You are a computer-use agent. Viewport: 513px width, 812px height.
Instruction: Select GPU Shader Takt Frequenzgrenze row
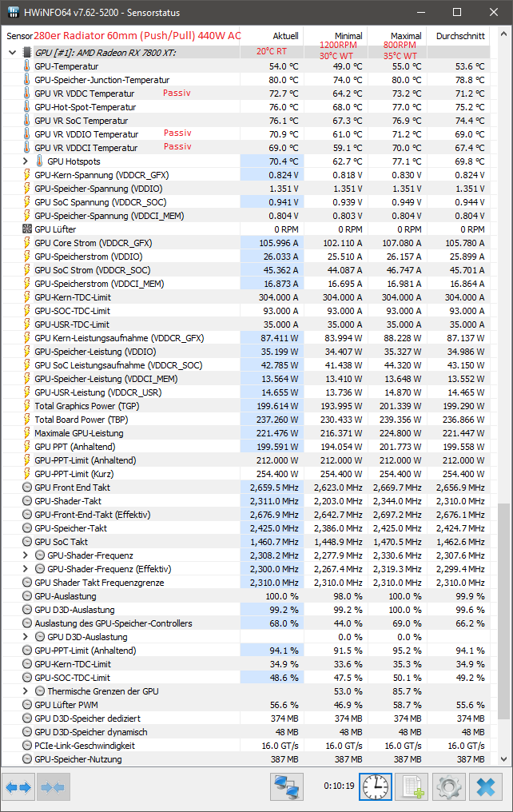246,582
